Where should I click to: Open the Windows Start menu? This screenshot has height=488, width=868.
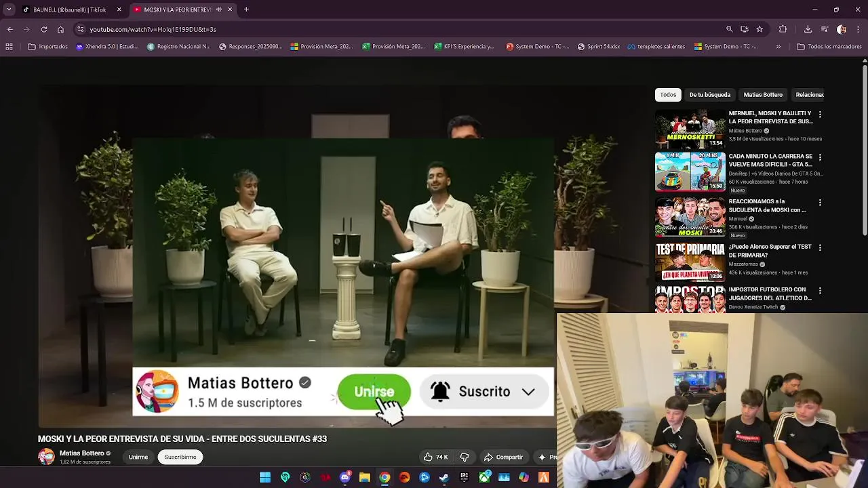point(265,477)
